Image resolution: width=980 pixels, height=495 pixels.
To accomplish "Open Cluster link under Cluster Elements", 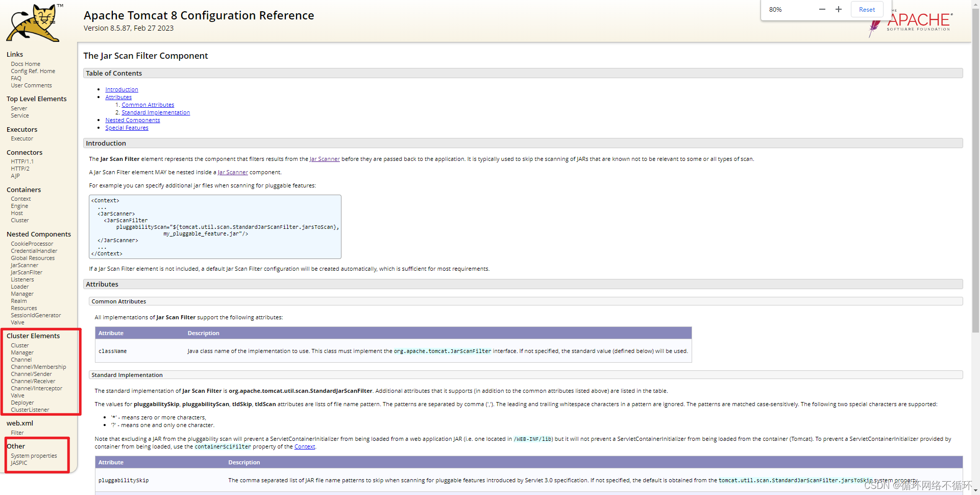I will point(20,345).
